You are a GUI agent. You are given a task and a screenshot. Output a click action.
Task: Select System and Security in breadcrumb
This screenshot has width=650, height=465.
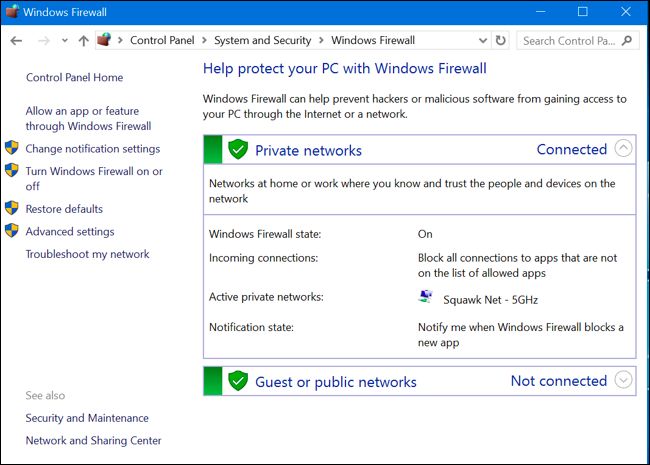[x=262, y=40]
